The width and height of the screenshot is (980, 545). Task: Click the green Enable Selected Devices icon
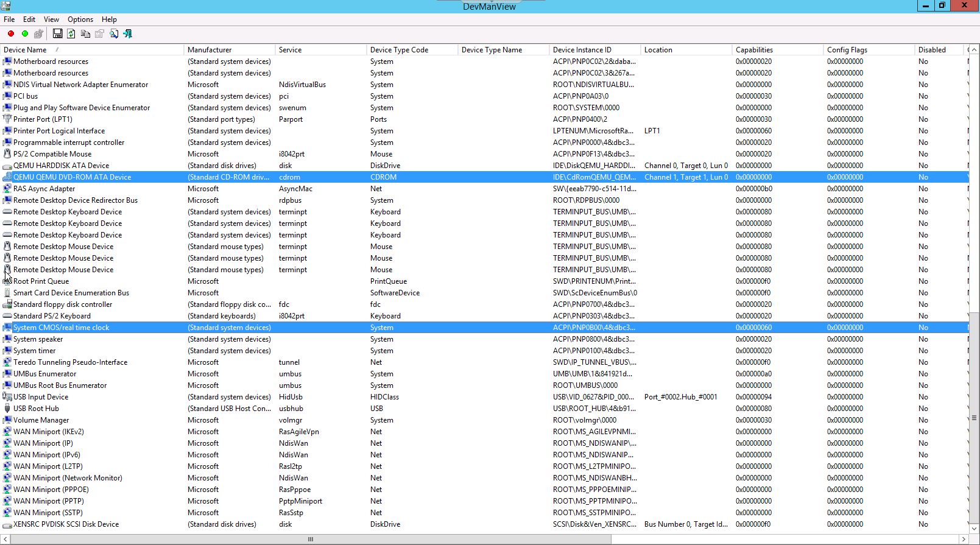[25, 34]
